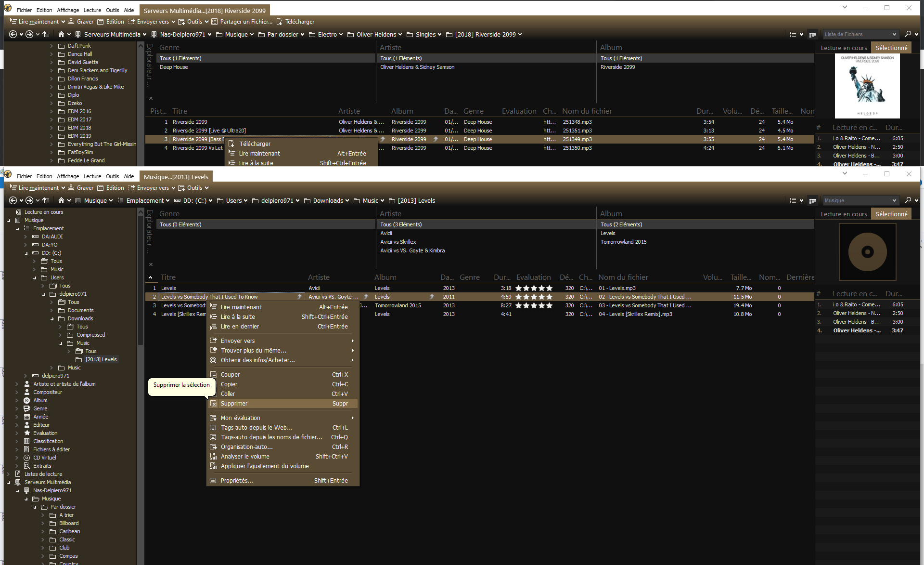Choose Supprimer in the context menu

point(234,404)
